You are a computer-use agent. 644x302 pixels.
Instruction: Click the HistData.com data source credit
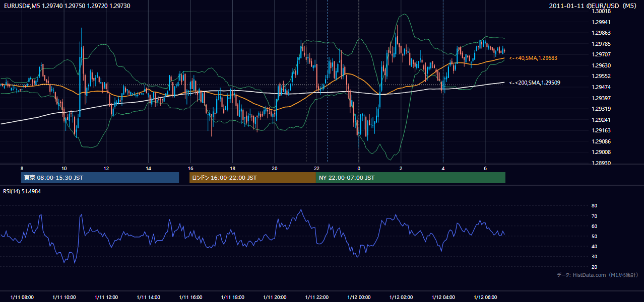click(x=598, y=275)
